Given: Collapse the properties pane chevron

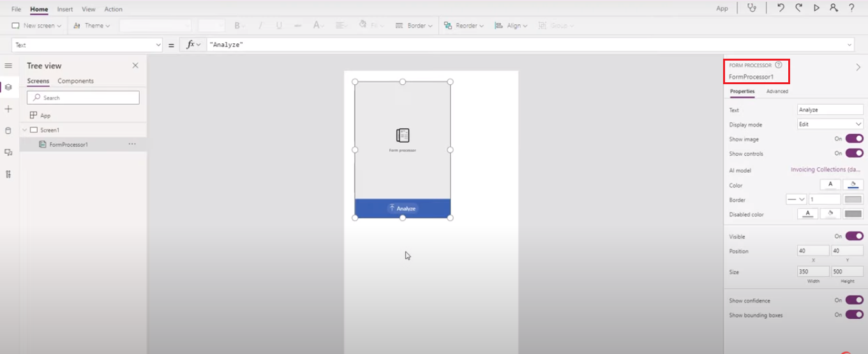Looking at the screenshot, I should pos(858,67).
